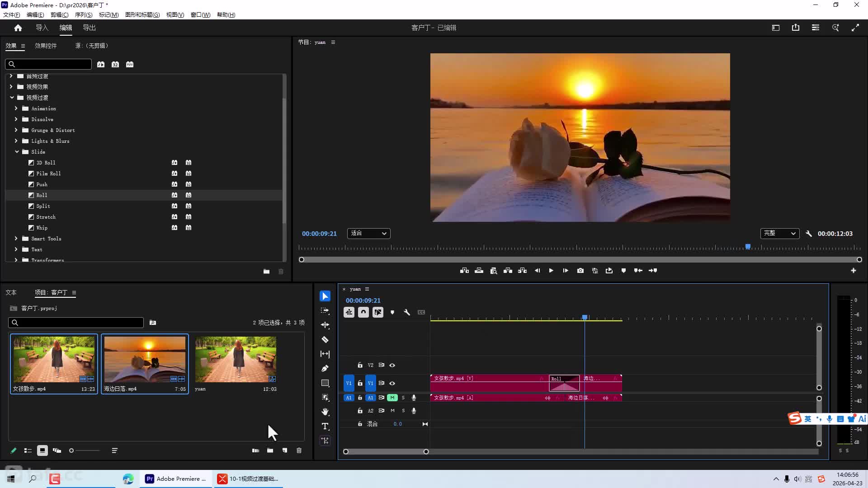The image size is (868, 488).
Task: Select the Pen tool
Action: point(325,369)
